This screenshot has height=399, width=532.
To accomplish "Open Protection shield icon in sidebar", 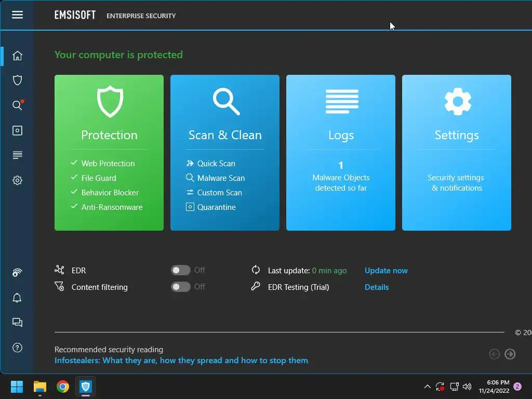I will coord(17,81).
